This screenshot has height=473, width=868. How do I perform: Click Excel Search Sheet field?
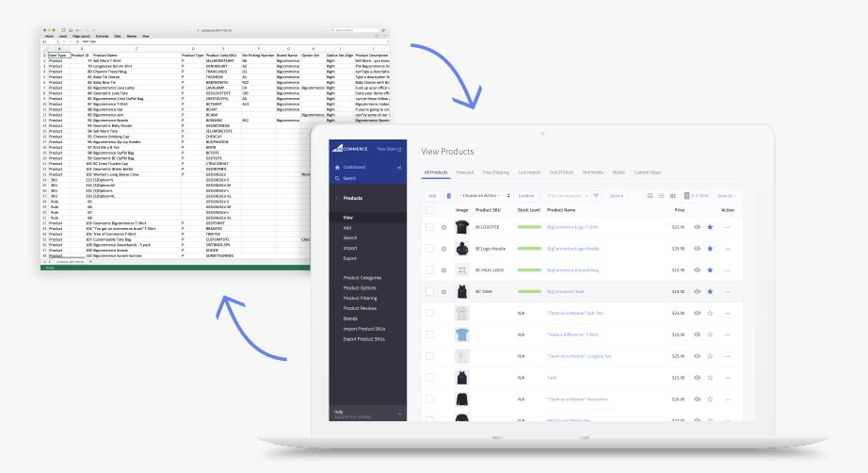pyautogui.click(x=354, y=30)
